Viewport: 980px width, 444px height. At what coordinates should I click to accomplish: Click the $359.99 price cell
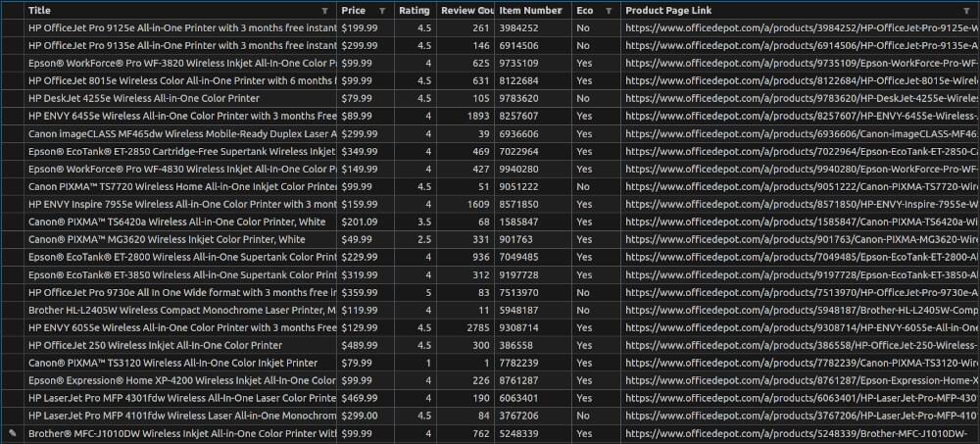(x=366, y=292)
